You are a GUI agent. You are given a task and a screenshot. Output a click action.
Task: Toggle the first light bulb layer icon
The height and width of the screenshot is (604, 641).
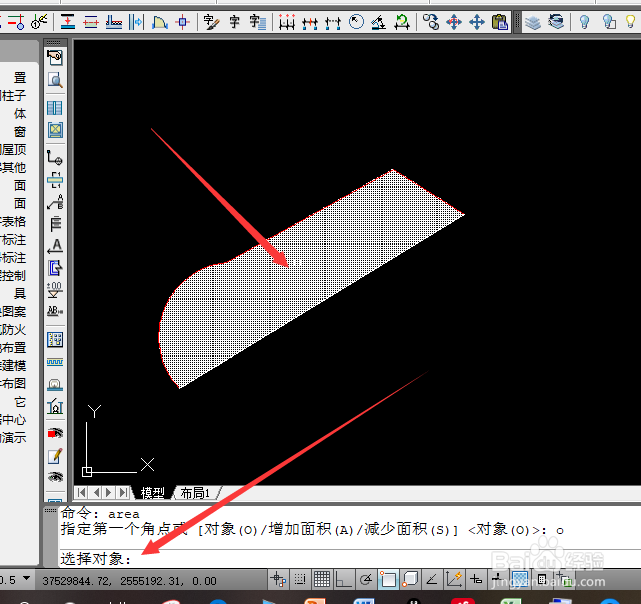point(585,22)
